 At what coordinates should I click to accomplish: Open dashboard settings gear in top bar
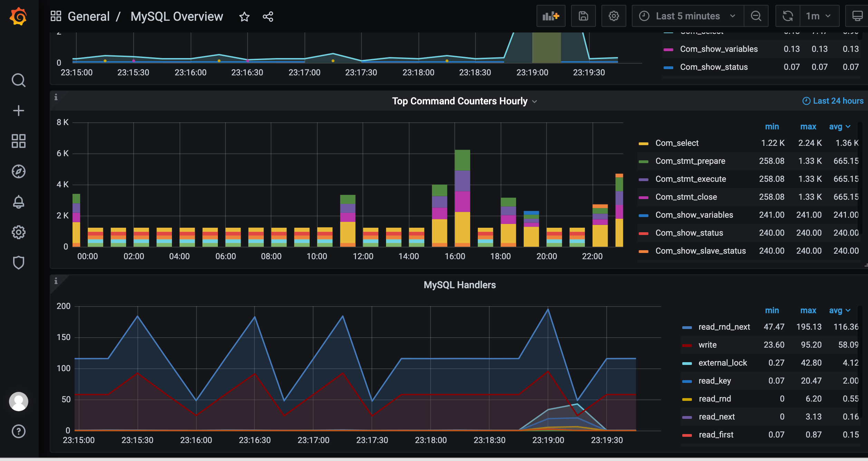(614, 16)
